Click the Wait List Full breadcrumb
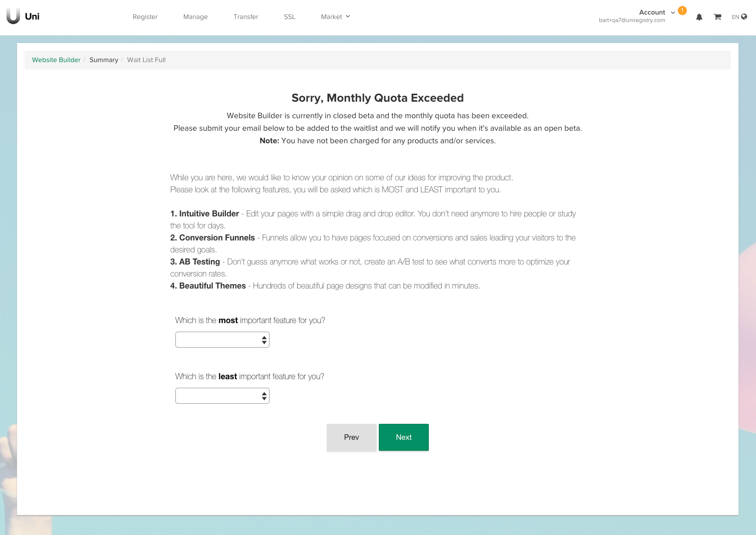Viewport: 756px width, 535px height. pyautogui.click(x=146, y=60)
